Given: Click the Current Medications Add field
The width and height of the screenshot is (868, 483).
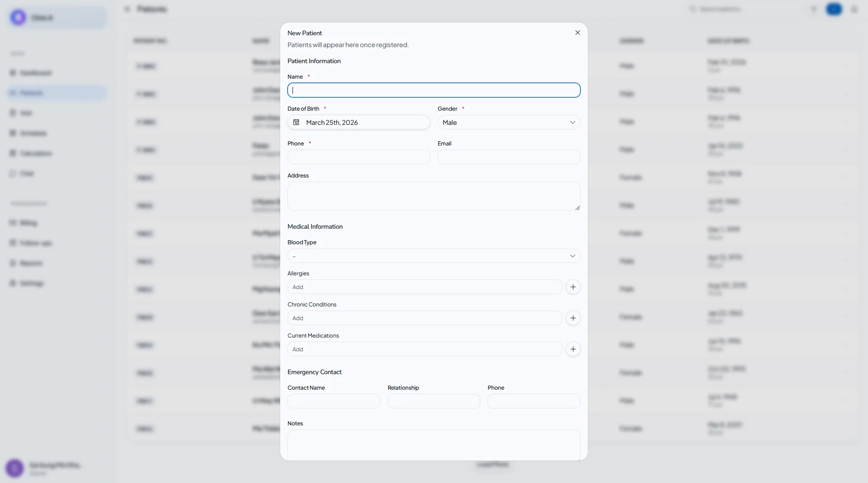Looking at the screenshot, I should point(424,349).
